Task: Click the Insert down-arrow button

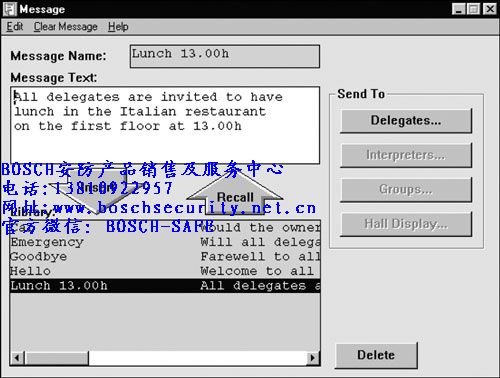Action: (x=97, y=191)
